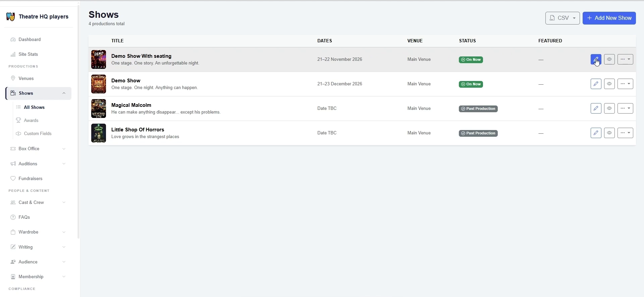Open more actions for Demo Show With seating
The width and height of the screenshot is (644, 297).
pos(625,59)
